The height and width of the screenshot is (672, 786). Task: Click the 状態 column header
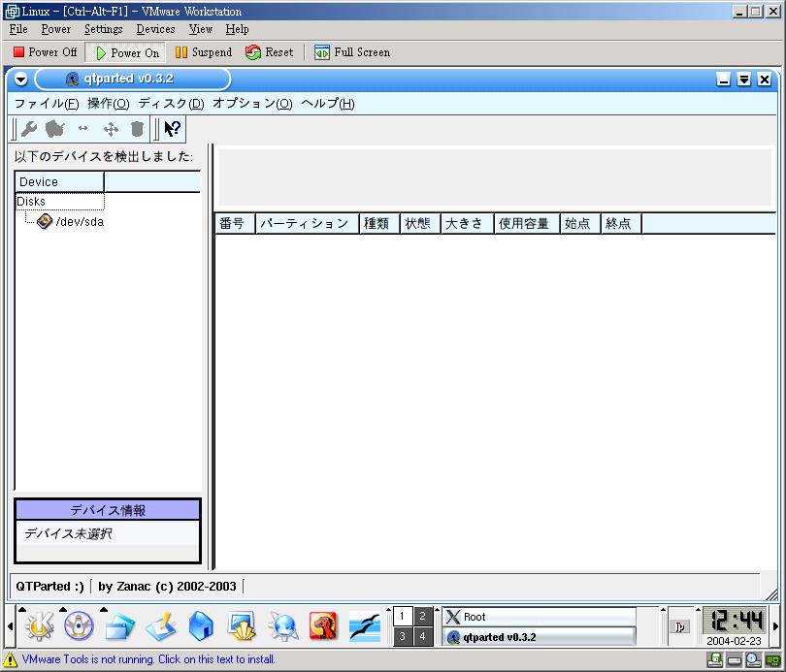click(x=420, y=223)
